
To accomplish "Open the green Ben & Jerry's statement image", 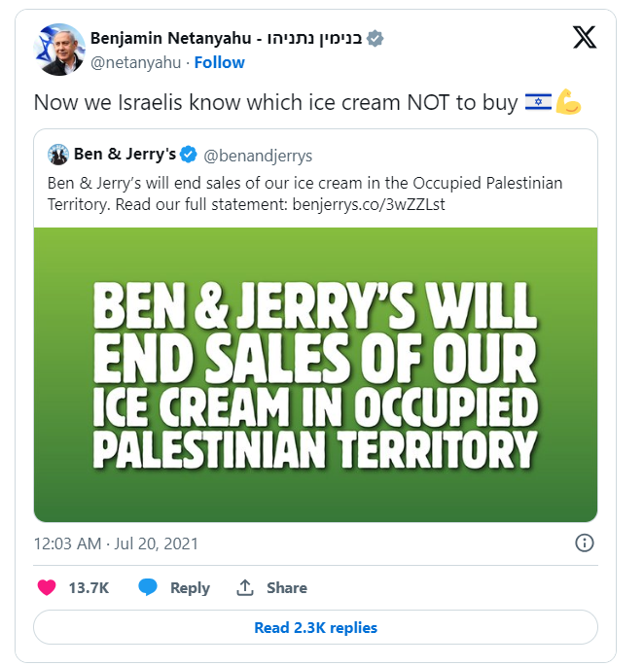I will pyautogui.click(x=315, y=374).
